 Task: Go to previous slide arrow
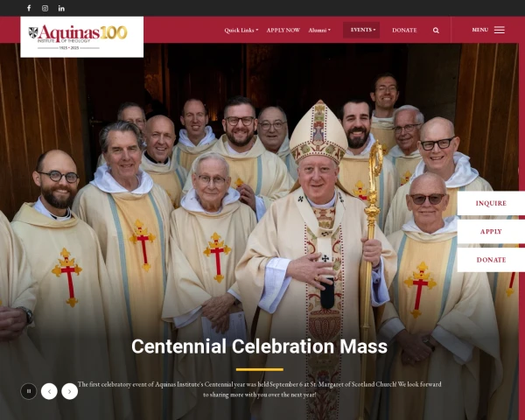[49, 391]
